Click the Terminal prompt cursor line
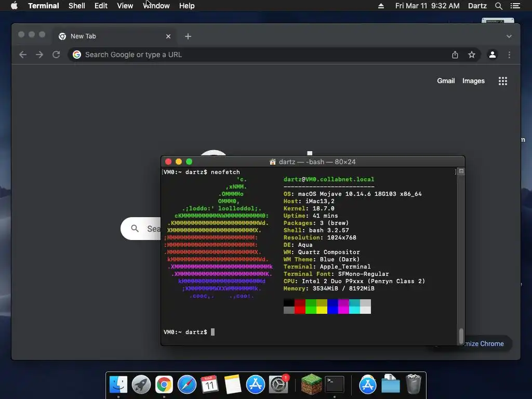Viewport: 532px width, 399px height. point(189,332)
